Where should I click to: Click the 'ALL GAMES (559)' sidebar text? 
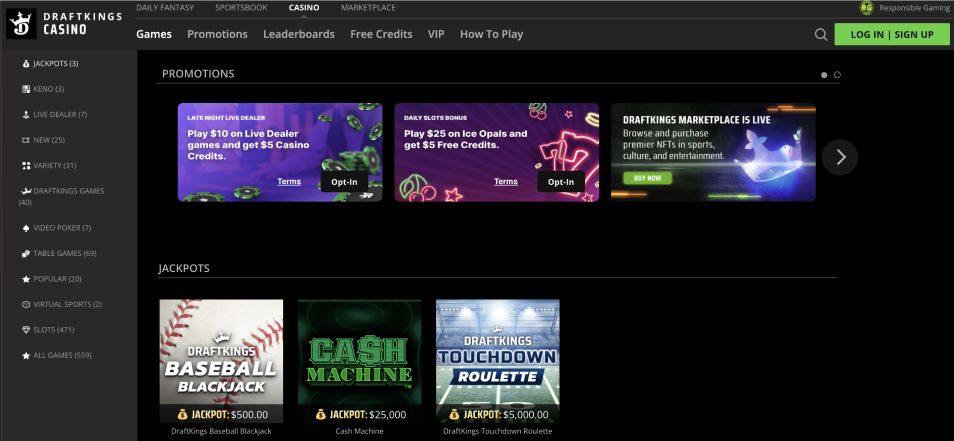click(63, 355)
